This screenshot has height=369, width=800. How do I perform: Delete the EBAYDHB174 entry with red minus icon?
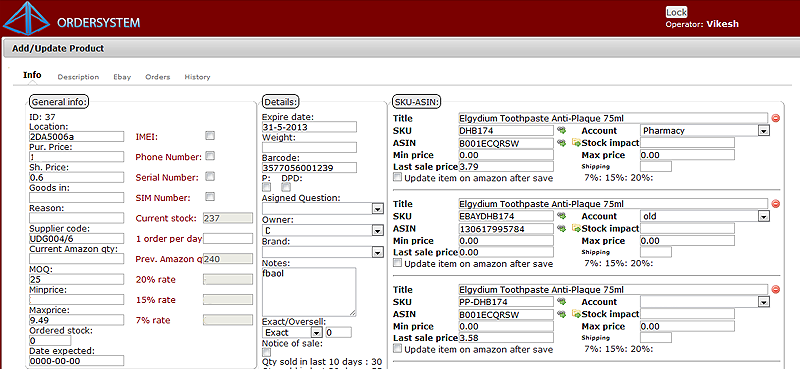(776, 204)
